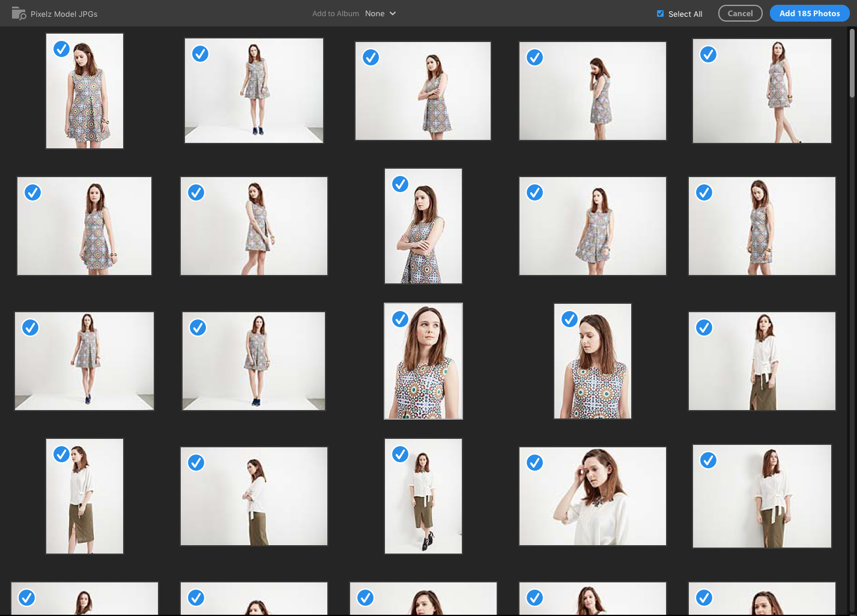Toggle selection of the wide arms-crossed dress photo
The image size is (857, 616).
point(371,58)
